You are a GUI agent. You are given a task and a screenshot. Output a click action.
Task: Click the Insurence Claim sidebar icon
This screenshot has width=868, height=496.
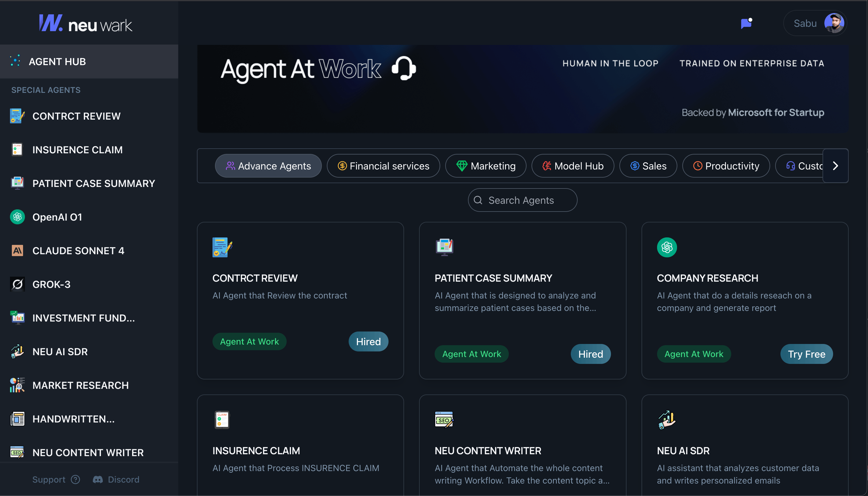click(17, 150)
